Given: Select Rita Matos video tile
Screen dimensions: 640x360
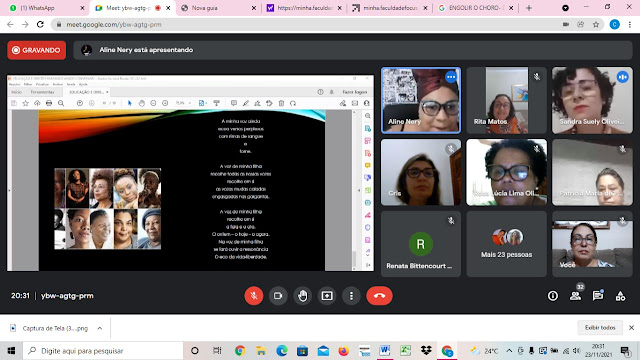Looking at the screenshot, I should 506,100.
